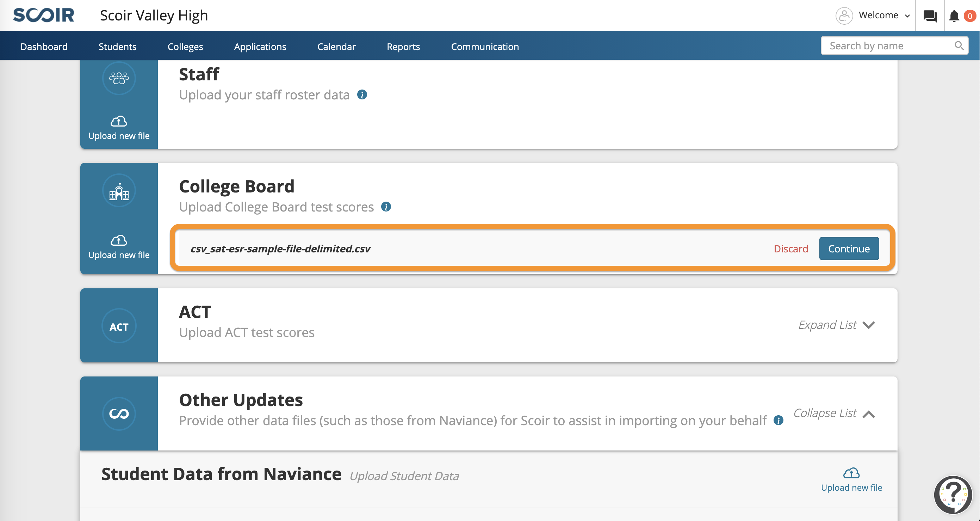Focus the Search by name field
Image resolution: width=980 pixels, height=521 pixels.
(x=894, y=46)
